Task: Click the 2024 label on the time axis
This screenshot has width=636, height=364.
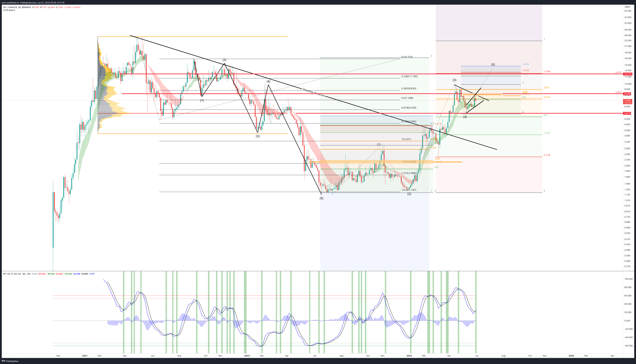Action: (x=571, y=356)
